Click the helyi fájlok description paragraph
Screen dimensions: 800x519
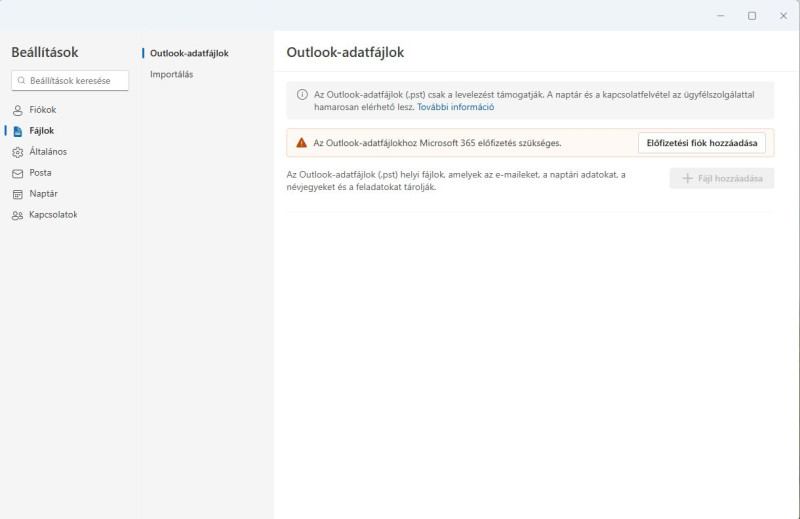(456, 181)
